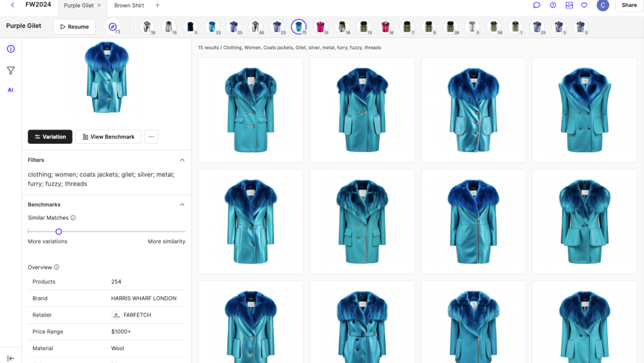
Task: Open the last coat in the second row
Action: tap(585, 222)
